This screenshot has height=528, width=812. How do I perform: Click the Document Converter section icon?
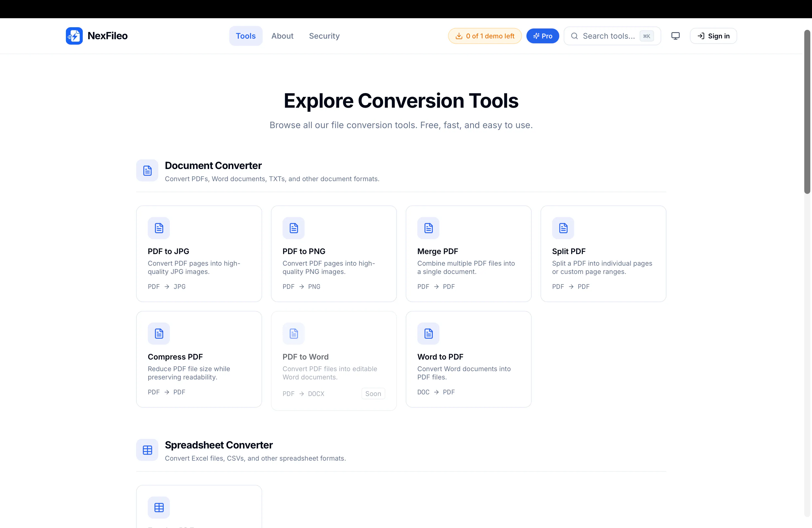tap(147, 171)
